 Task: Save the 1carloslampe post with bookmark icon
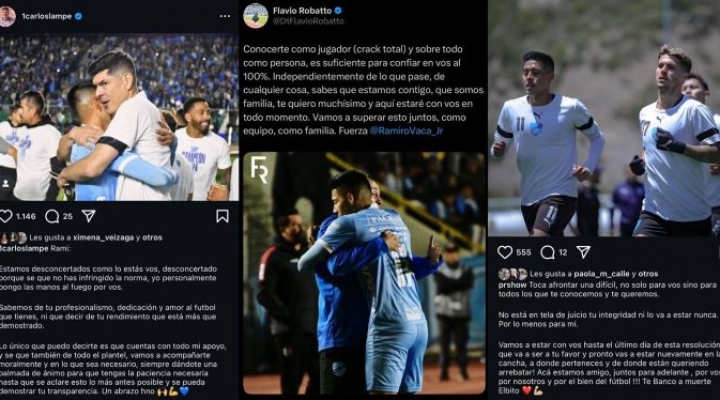222,216
